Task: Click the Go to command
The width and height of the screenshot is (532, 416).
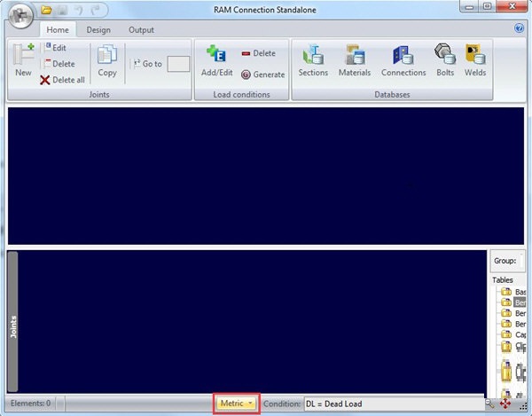Action: point(147,64)
